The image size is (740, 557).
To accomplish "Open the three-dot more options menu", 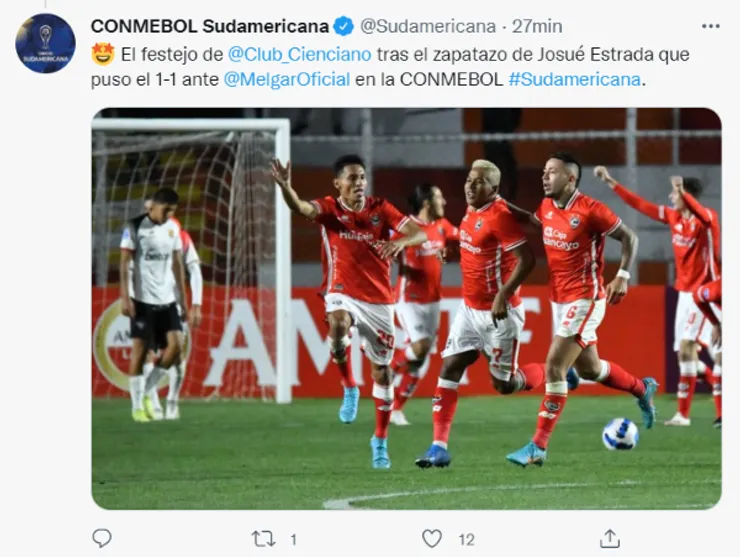I will pyautogui.click(x=710, y=26).
